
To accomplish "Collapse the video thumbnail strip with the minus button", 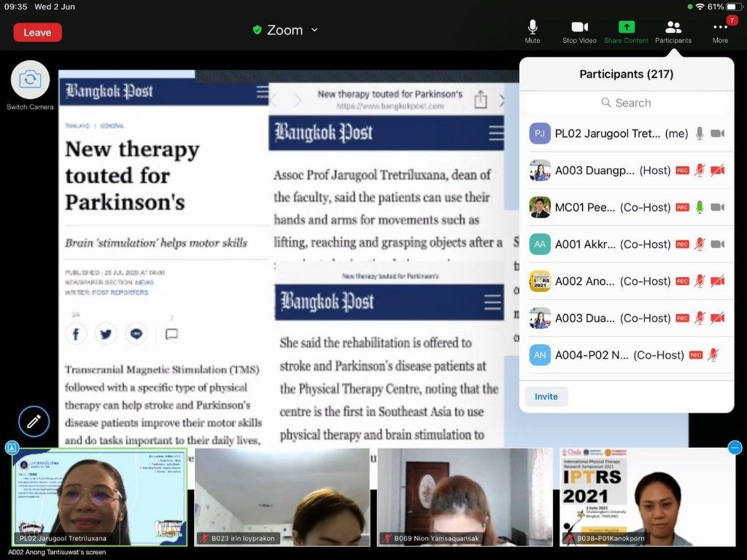I will pyautogui.click(x=735, y=448).
